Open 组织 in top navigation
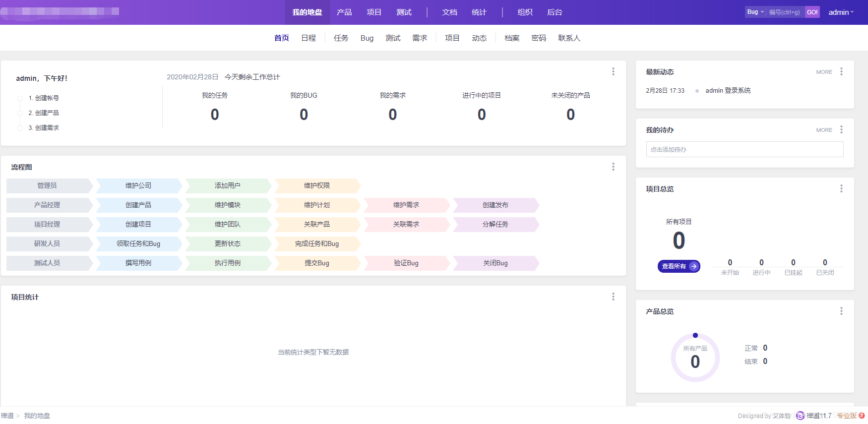The image size is (868, 424). 525,12
